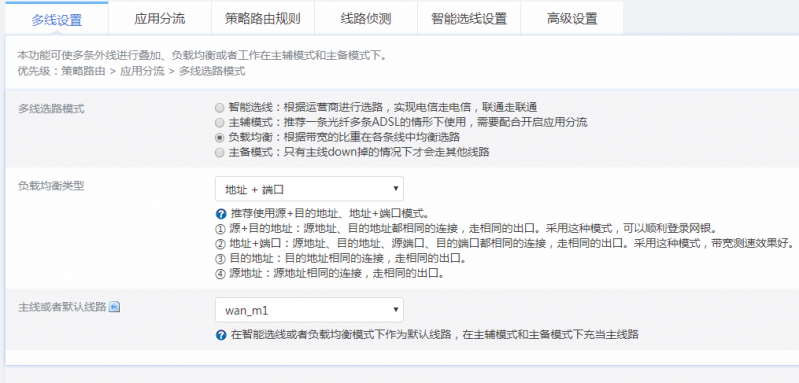Viewport: 799px width, 383px height.
Task: Open the 智能选线设置 tab
Action: [469, 19]
